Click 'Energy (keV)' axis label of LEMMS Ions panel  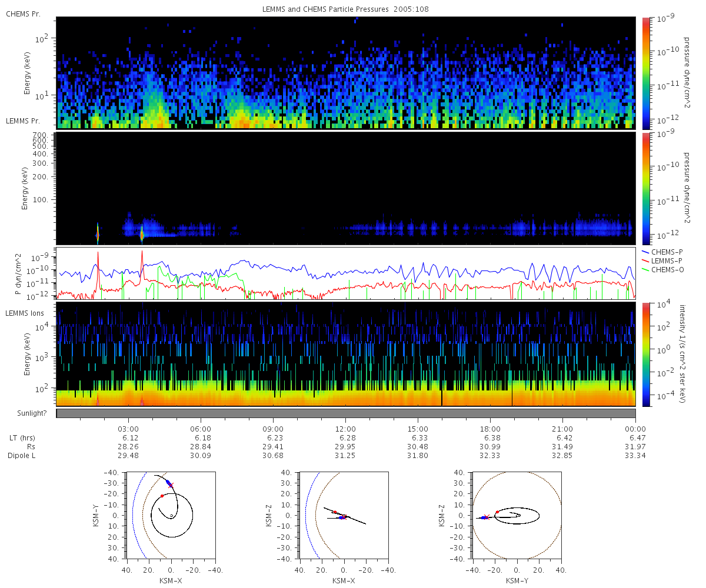click(27, 355)
